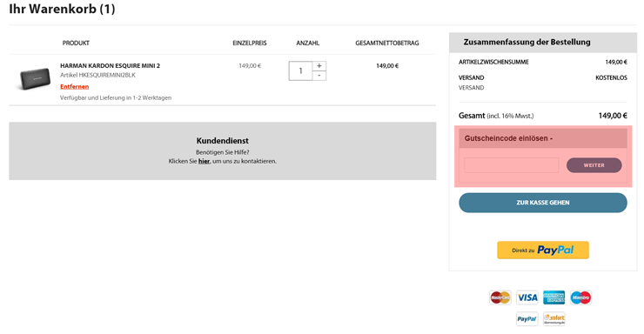This screenshot has width=644, height=334.
Task: Click the EINZELPREIS column header
Action: point(249,43)
